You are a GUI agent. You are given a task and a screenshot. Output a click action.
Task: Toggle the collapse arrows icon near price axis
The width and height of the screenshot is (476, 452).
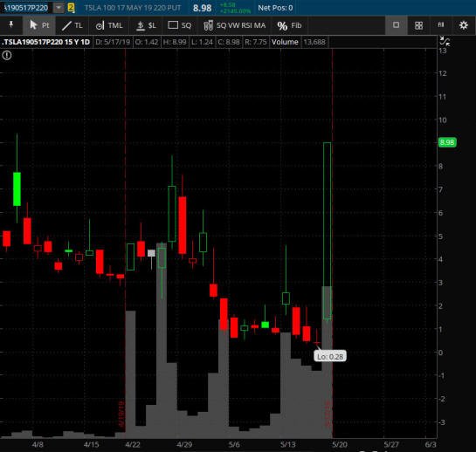445,41
